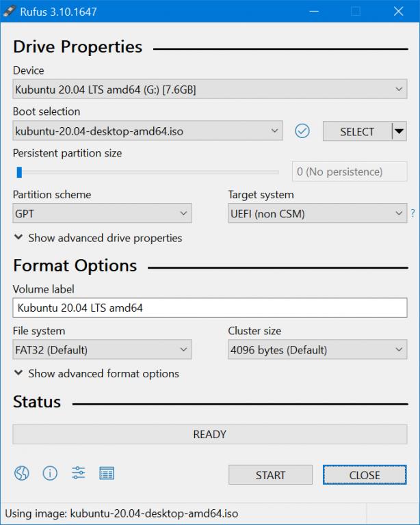The width and height of the screenshot is (420, 525).
Task: Click the SELECT button's dropdown arrow
Action: (399, 131)
